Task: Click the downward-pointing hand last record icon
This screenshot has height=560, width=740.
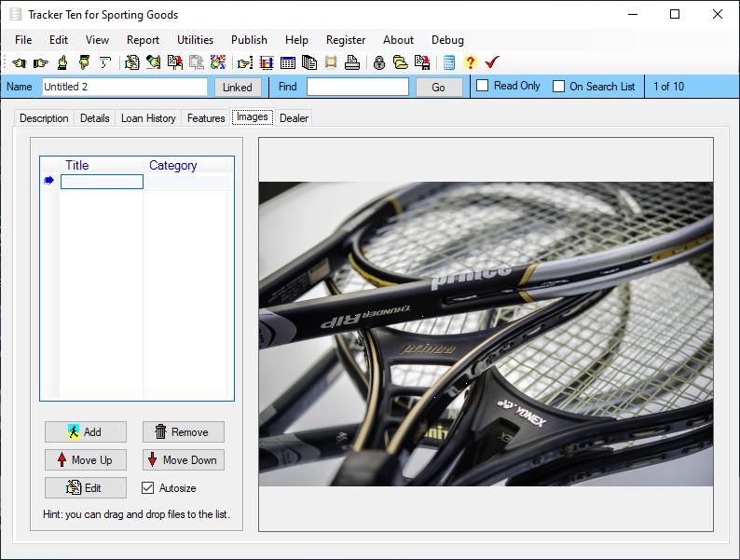Action: (84, 62)
